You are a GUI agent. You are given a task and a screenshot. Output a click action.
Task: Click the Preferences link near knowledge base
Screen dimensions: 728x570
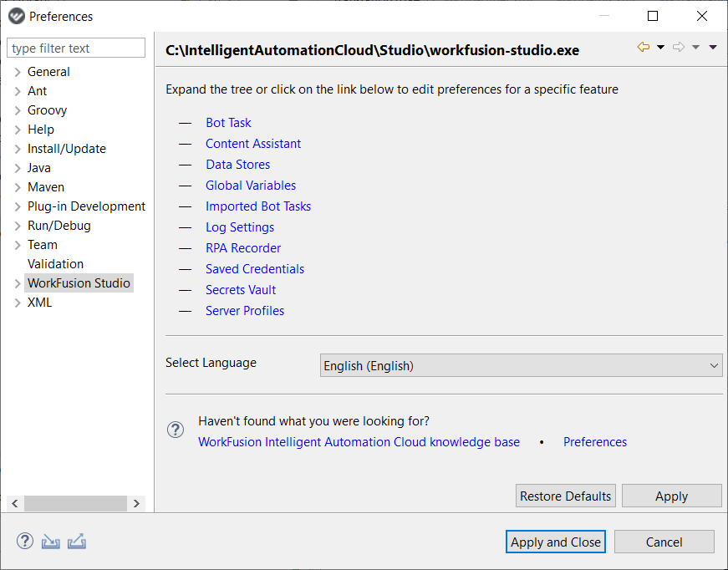click(595, 442)
